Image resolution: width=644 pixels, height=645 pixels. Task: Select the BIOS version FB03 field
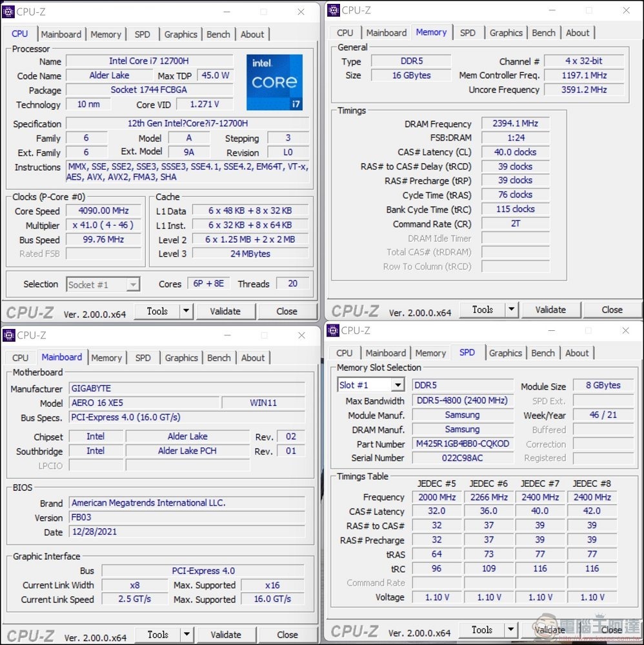tap(187, 517)
